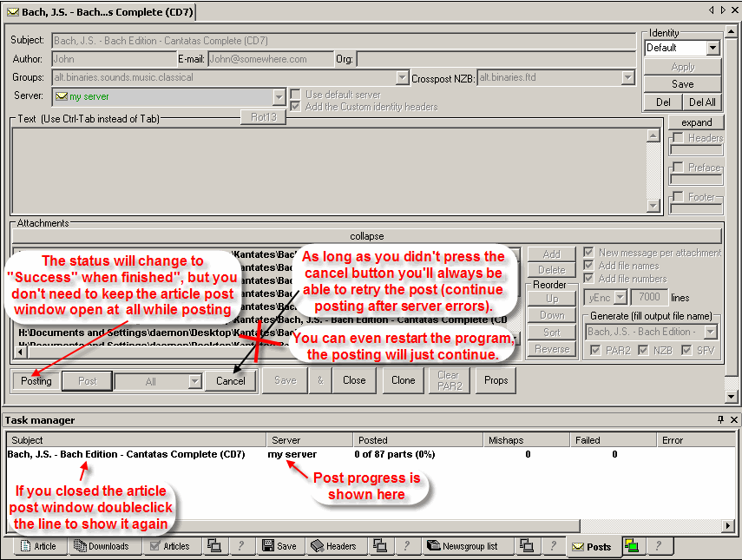
Task: Open the Server dropdown list
Action: [279, 96]
